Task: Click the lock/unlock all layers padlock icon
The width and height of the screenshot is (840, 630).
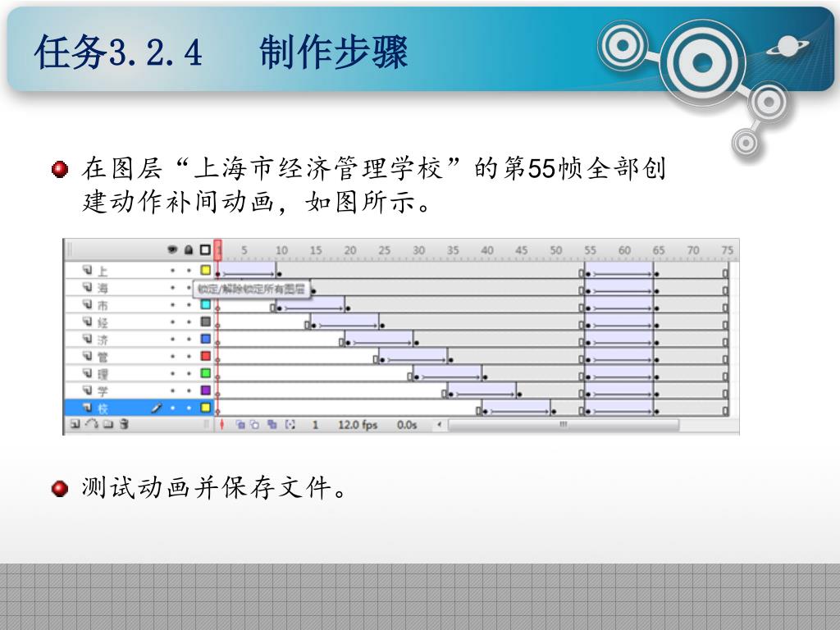Action: 189,250
